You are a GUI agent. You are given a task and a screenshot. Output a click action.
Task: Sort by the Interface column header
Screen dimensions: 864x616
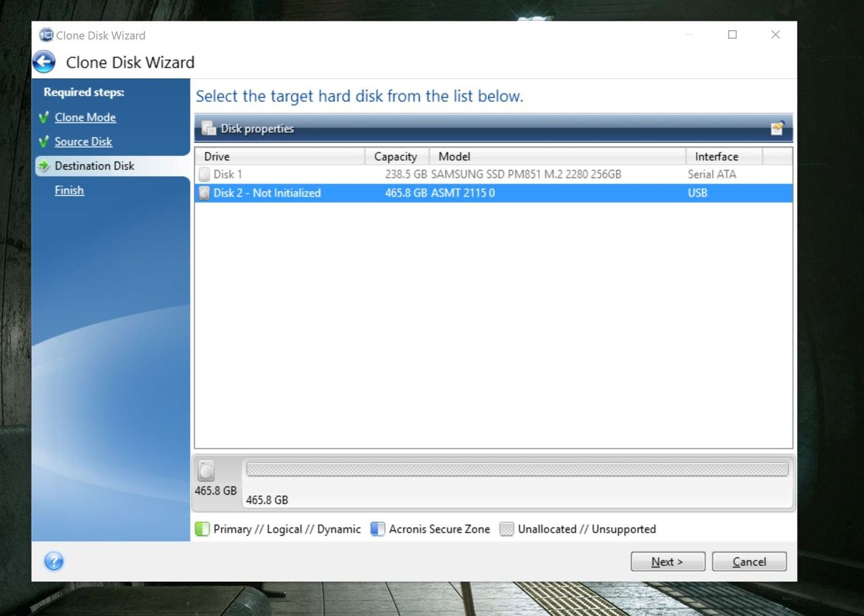(x=724, y=157)
